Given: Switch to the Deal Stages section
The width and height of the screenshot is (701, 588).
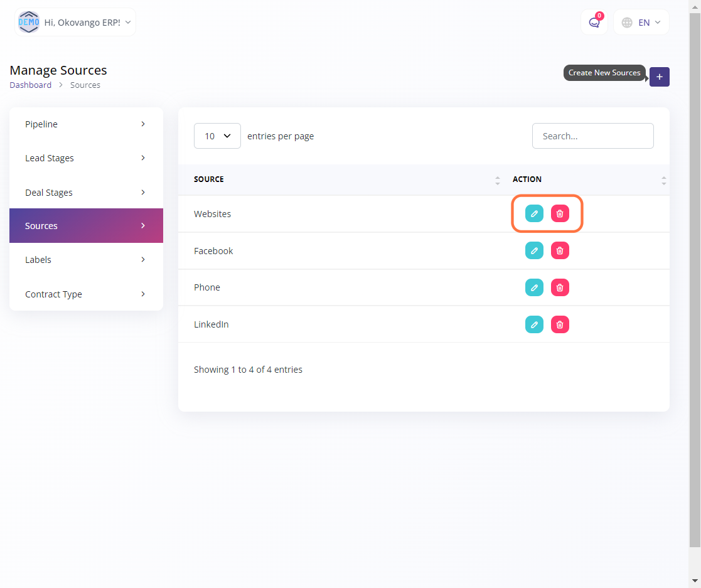Looking at the screenshot, I should pyautogui.click(x=86, y=193).
